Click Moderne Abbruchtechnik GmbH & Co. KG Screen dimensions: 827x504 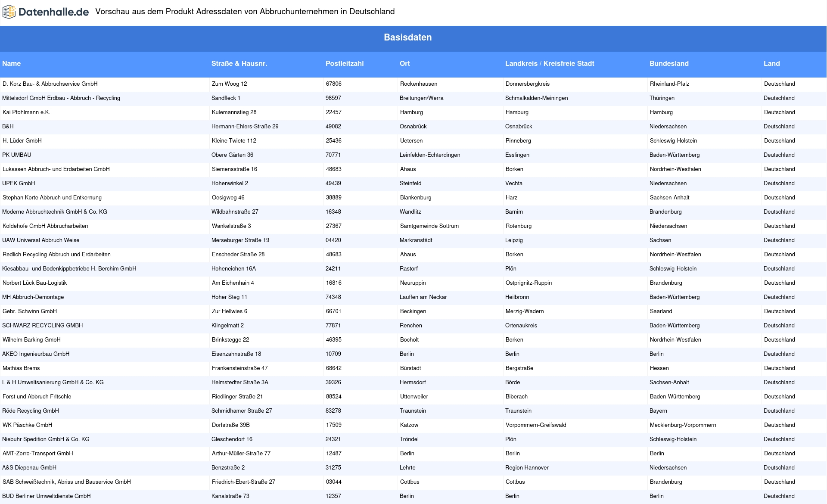tap(55, 212)
